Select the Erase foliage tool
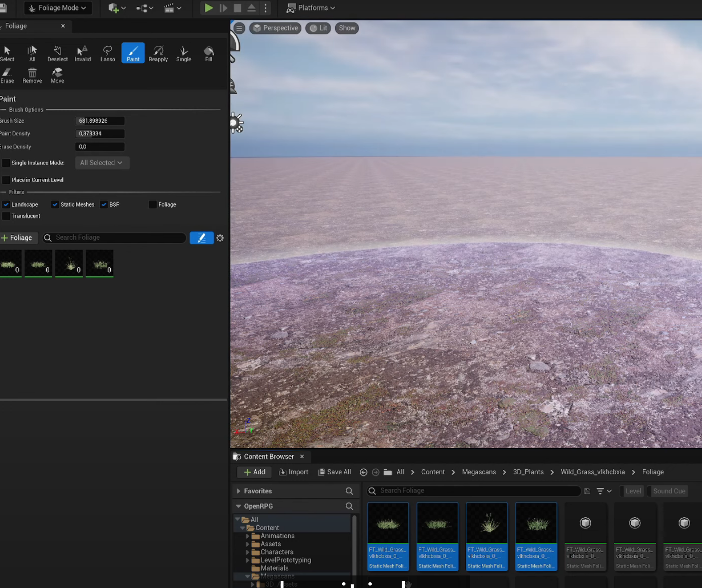This screenshot has width=702, height=588. click(7, 74)
